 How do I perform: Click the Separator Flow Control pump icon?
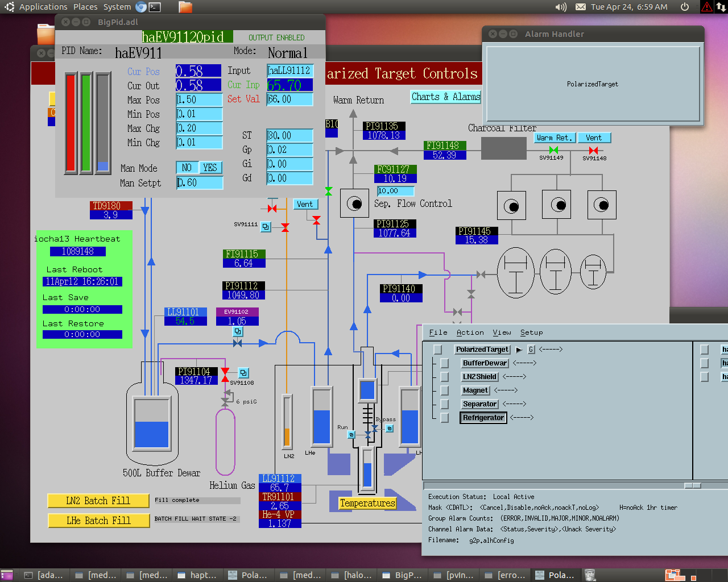[x=354, y=203]
